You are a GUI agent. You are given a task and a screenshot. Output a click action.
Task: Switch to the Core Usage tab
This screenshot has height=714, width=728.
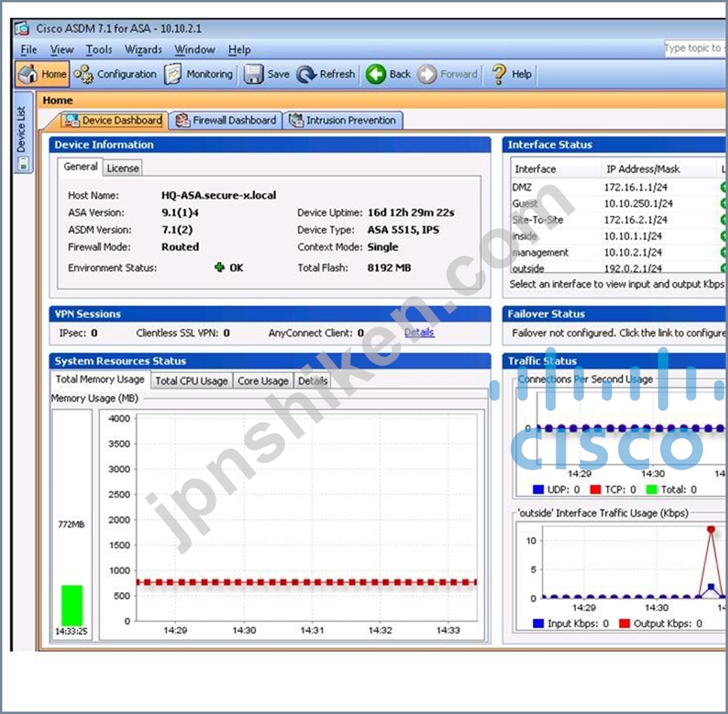point(262,381)
